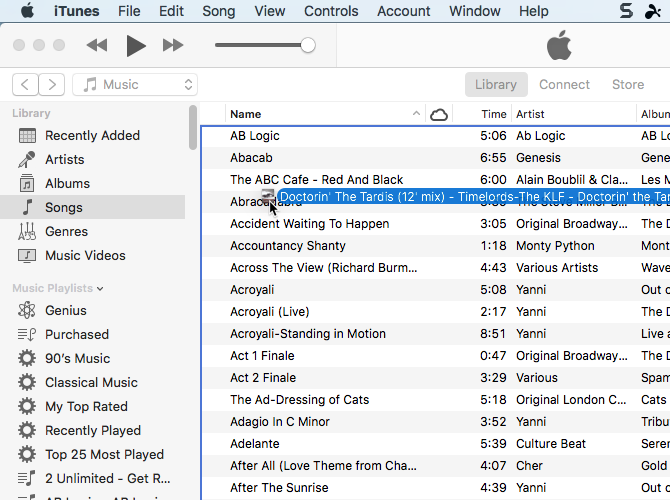670x500 pixels.
Task: Open the Purchased playlist icon
Action: pos(27,334)
